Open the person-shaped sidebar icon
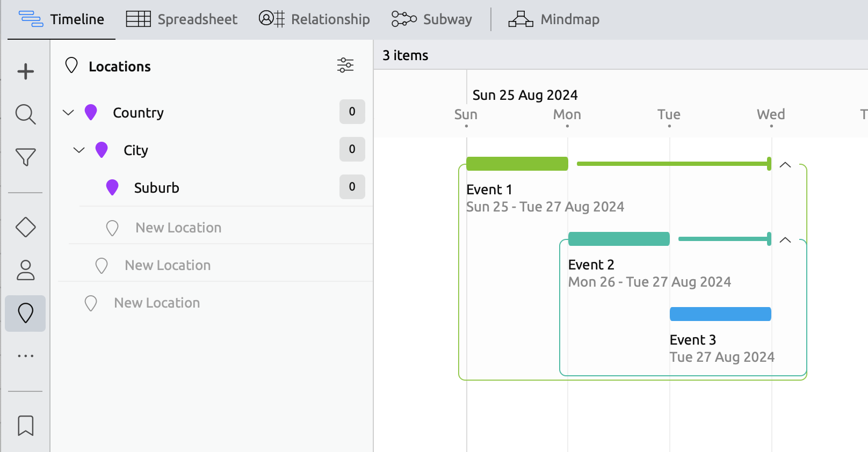 tap(25, 270)
